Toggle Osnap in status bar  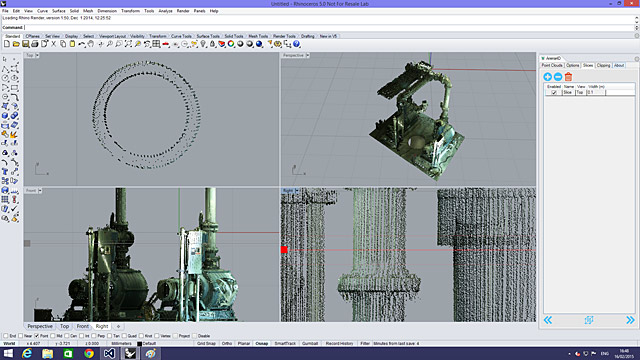click(x=262, y=344)
